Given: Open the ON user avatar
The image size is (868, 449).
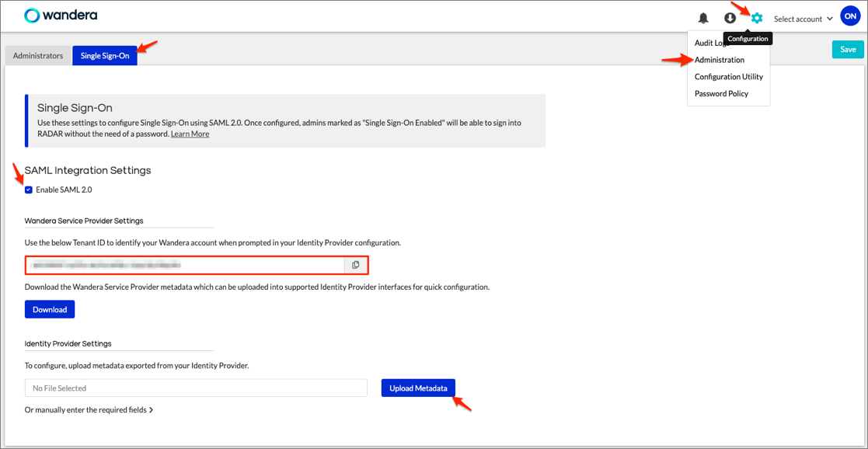Looking at the screenshot, I should click(x=850, y=16).
